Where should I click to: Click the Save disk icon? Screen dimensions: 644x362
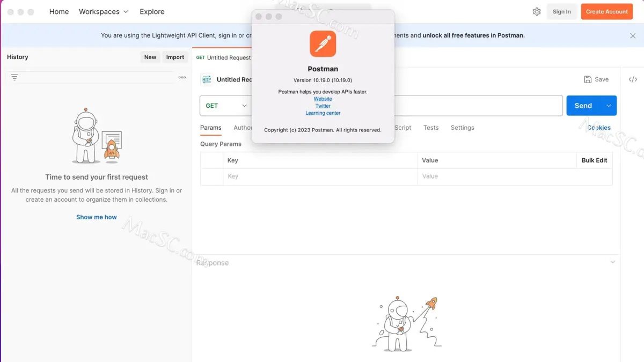pyautogui.click(x=588, y=79)
